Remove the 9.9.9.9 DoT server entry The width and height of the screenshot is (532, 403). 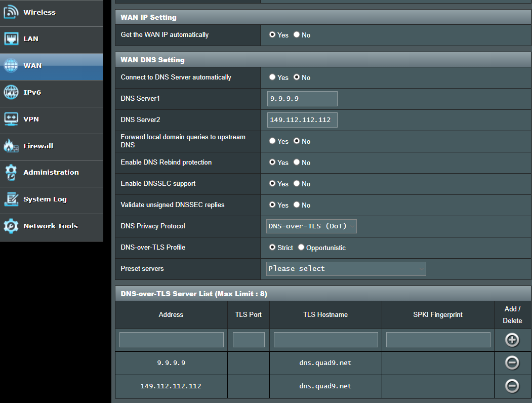[512, 362]
